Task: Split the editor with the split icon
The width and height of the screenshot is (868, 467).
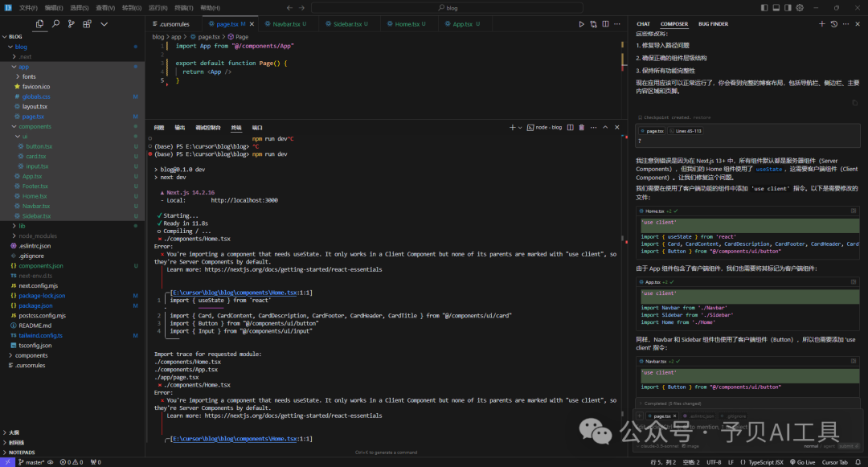Action: (x=606, y=24)
